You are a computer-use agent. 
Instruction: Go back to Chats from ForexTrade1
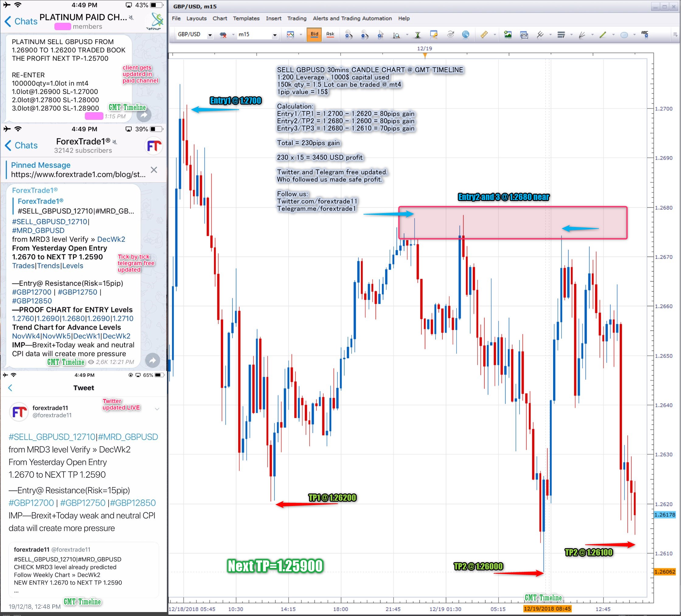pos(21,146)
